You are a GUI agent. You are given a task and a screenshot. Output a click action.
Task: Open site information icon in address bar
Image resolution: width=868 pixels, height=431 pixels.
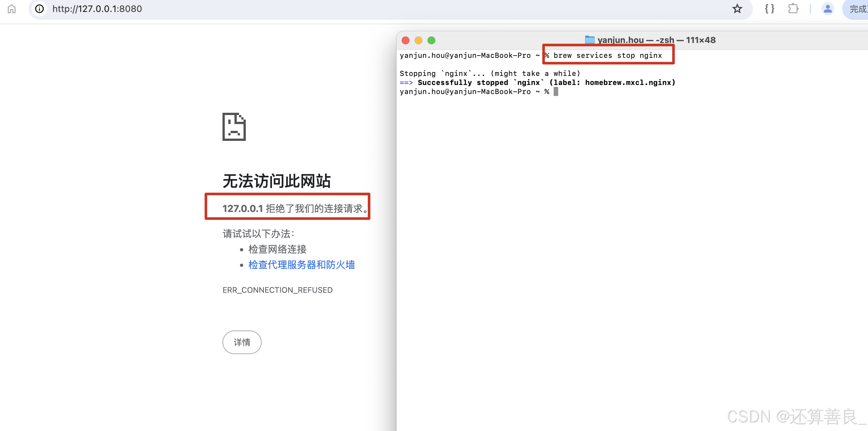tap(39, 9)
